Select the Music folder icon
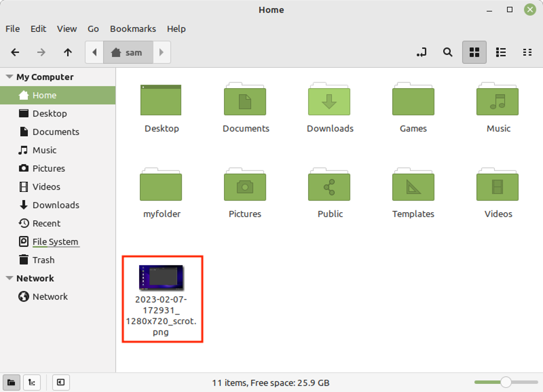Image resolution: width=543 pixels, height=392 pixels. (x=498, y=99)
